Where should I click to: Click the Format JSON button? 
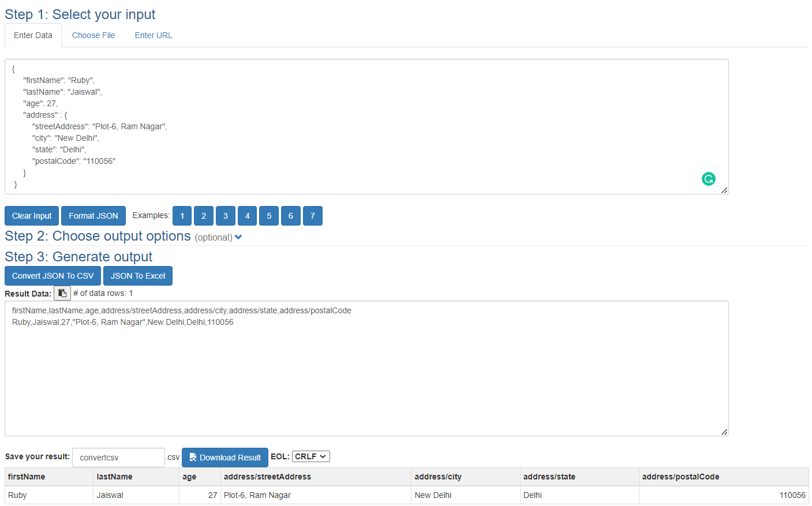click(x=93, y=216)
